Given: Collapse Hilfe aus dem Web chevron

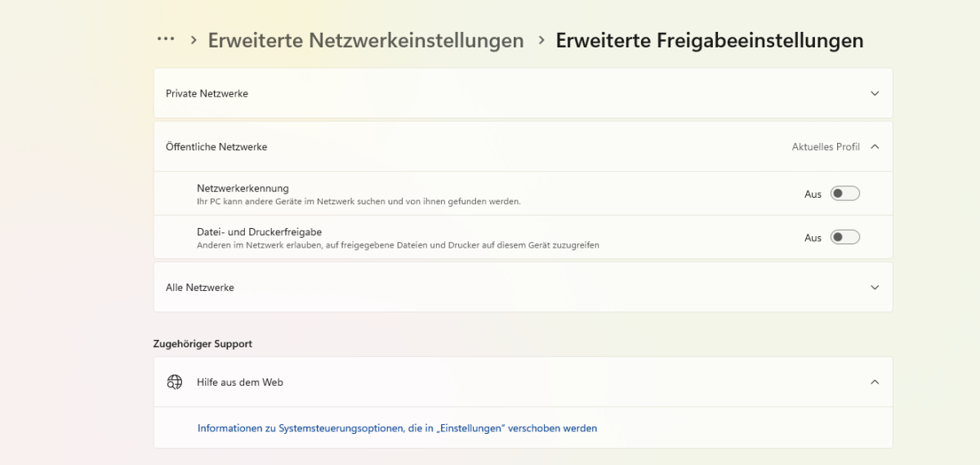Looking at the screenshot, I should pyautogui.click(x=875, y=382).
